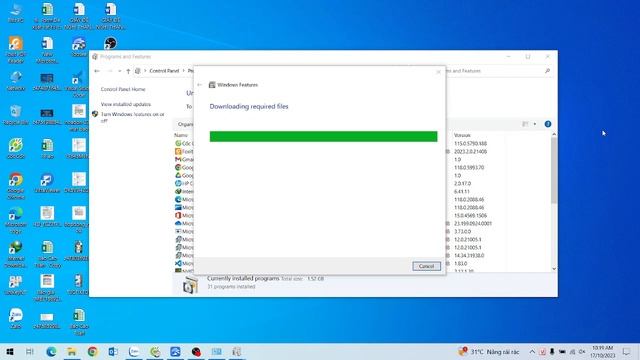The width and height of the screenshot is (640, 360).
Task: Cancel the Windows Features download
Action: pos(426,266)
